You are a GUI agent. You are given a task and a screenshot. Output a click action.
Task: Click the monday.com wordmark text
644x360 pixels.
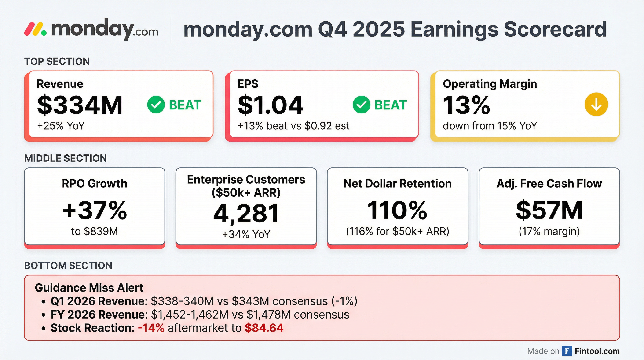point(105,29)
